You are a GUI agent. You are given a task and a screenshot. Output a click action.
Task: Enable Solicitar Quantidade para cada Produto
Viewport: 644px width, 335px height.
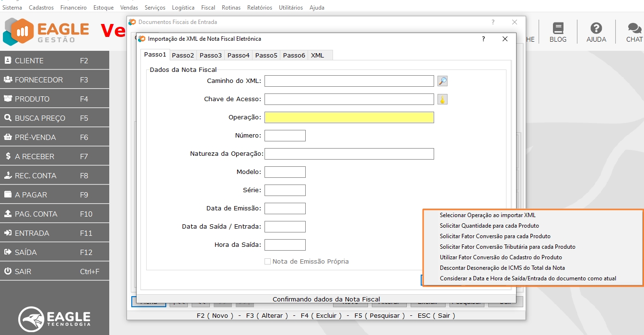(x=489, y=226)
